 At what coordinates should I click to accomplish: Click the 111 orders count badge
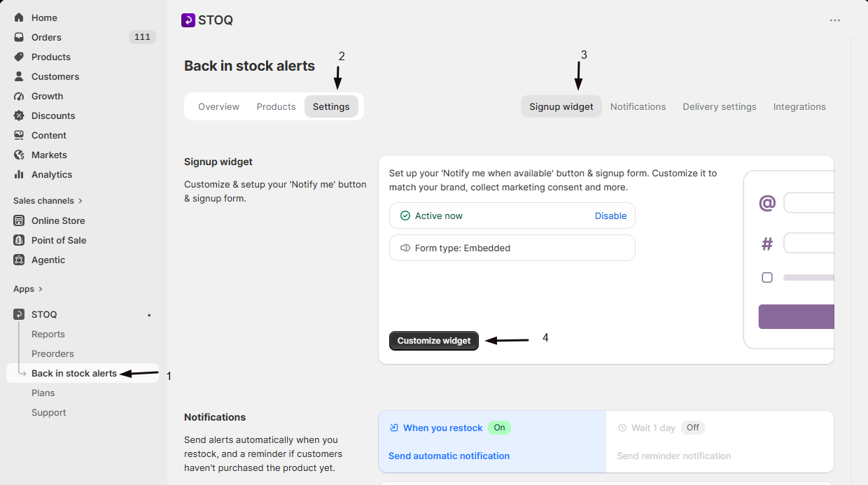tap(142, 37)
